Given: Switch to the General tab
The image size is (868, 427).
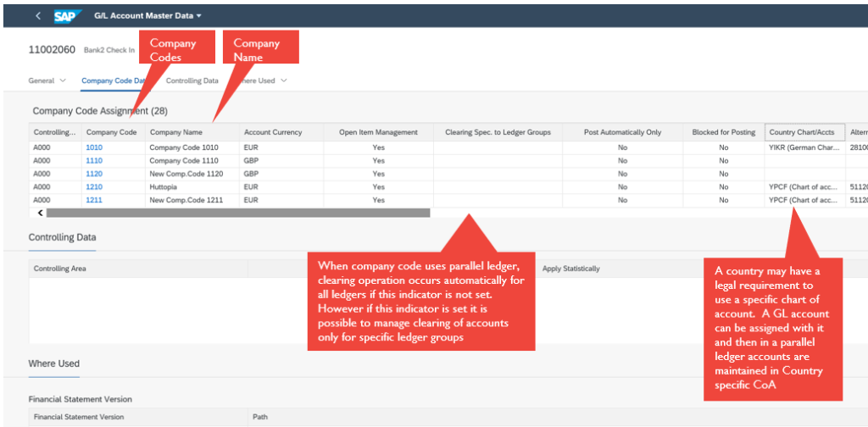Looking at the screenshot, I should (42, 80).
